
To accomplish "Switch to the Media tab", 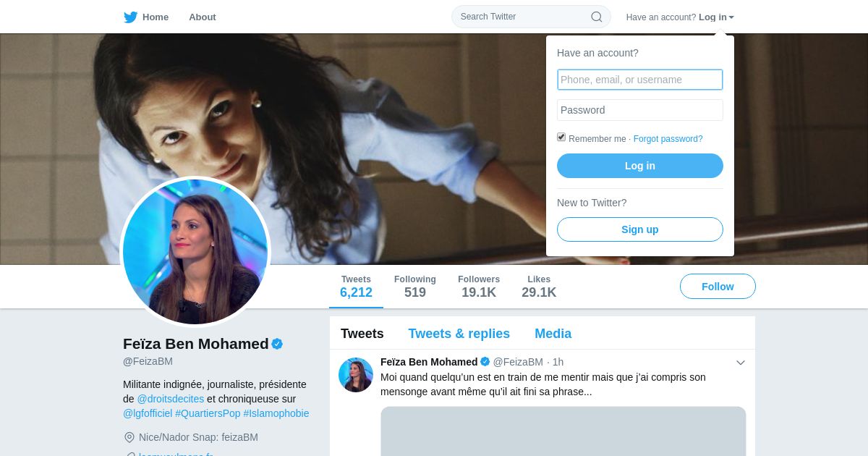I will (x=553, y=334).
